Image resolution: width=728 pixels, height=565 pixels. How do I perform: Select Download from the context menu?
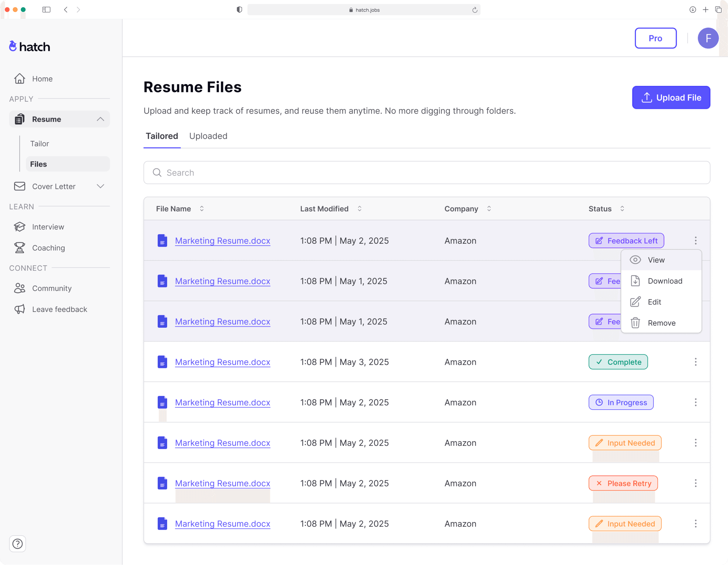(x=665, y=281)
